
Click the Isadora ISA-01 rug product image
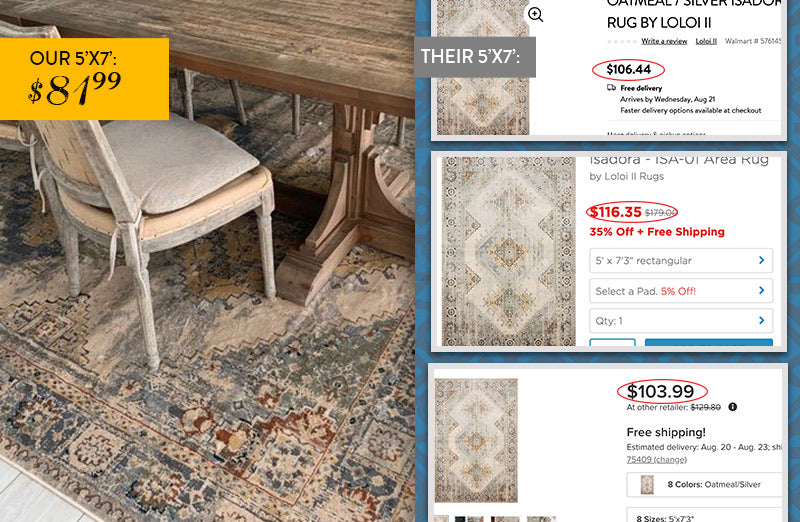(508, 251)
